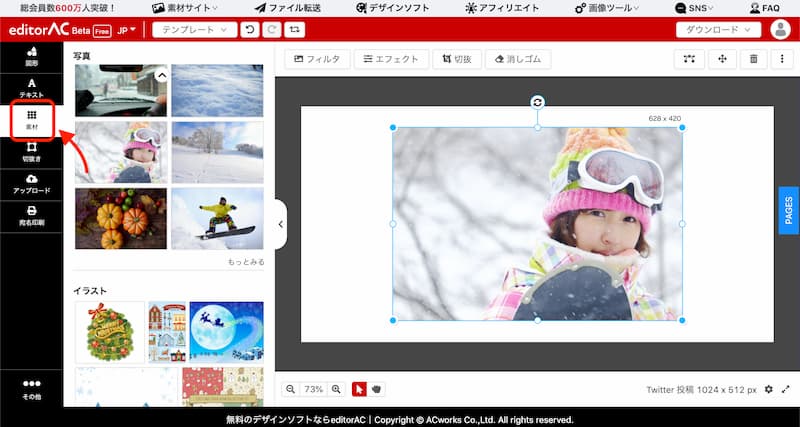Open the アップロード upload panel

pos(32,184)
